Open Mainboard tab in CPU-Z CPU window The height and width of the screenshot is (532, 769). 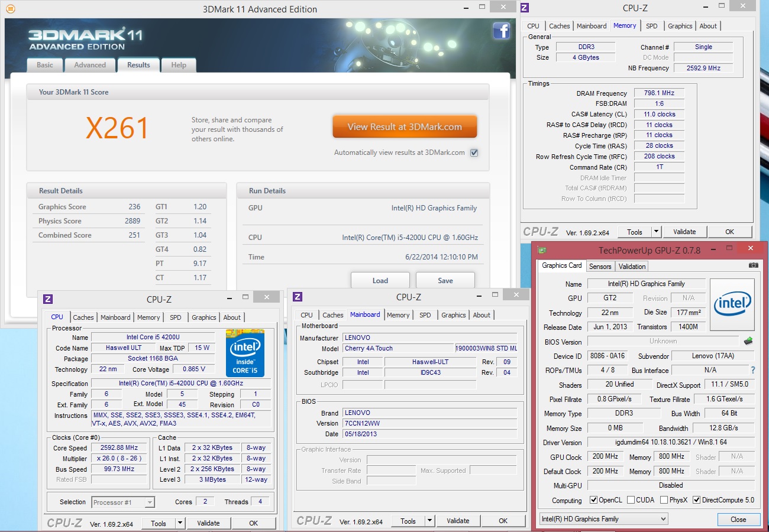tap(115, 317)
